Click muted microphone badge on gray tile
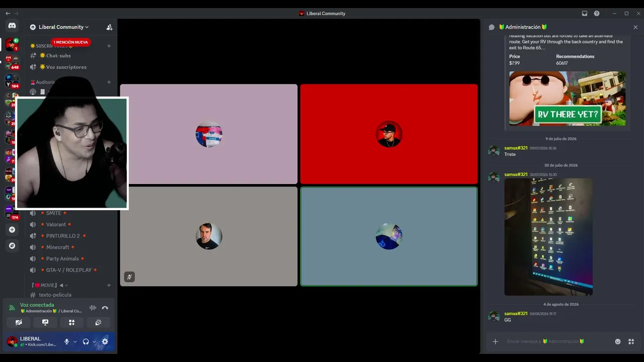Viewport: 644px width, 362px height. [129, 277]
